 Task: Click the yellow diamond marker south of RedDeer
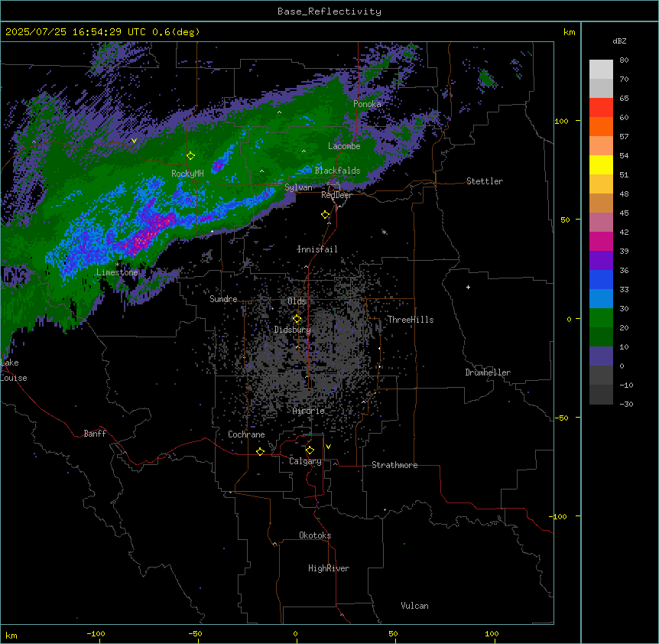click(326, 215)
